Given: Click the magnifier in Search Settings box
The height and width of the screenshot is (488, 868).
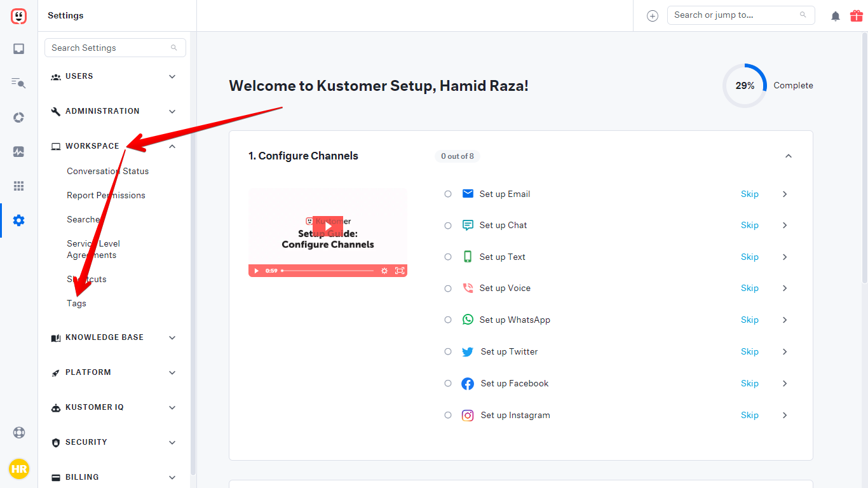Looking at the screenshot, I should tap(174, 48).
